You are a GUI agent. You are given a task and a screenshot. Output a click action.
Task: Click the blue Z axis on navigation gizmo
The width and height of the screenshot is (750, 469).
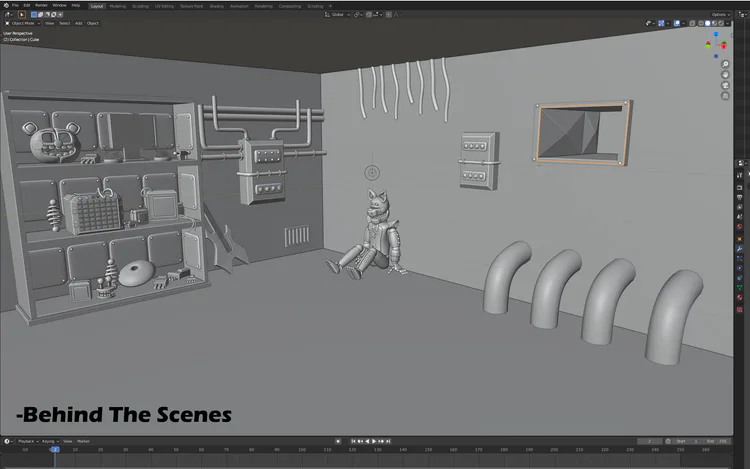coord(716,34)
